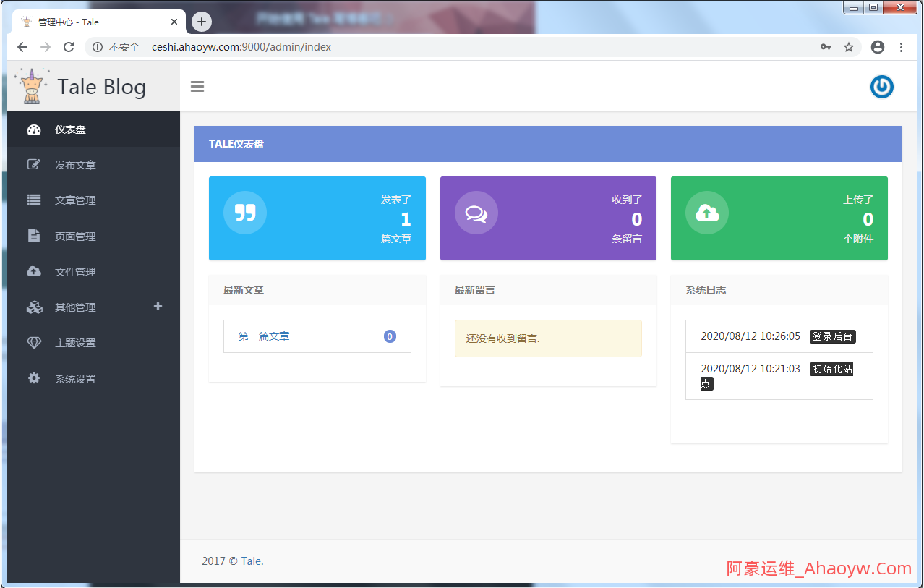Click the 发布文章 pencil edit icon
This screenshot has width=924, height=588.
(34, 165)
